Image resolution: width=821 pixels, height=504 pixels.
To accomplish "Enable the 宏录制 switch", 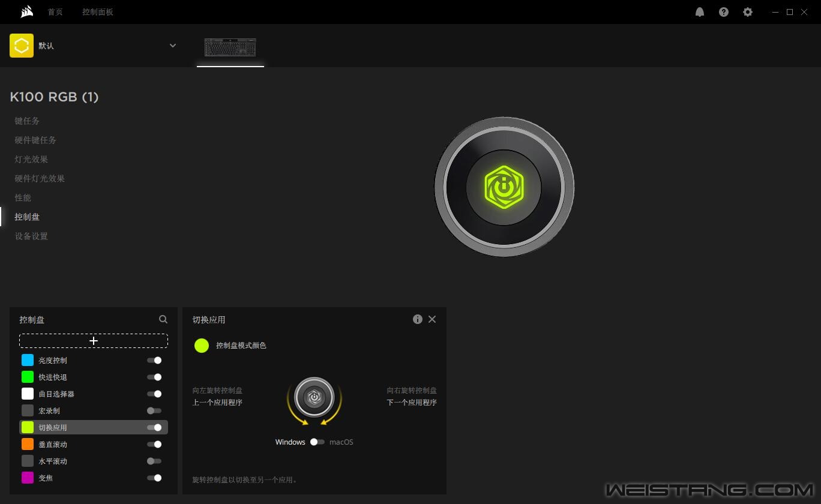I will pyautogui.click(x=154, y=411).
